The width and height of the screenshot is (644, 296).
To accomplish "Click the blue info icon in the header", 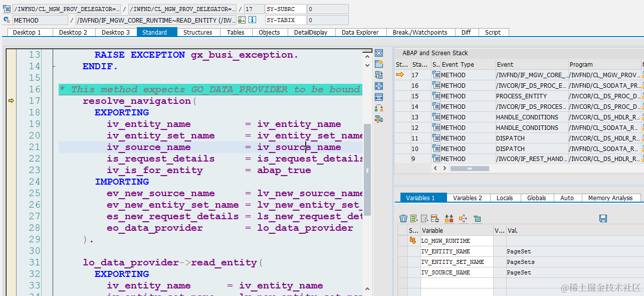I will 253,20.
